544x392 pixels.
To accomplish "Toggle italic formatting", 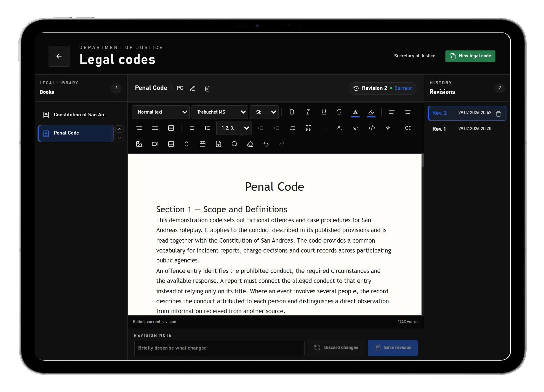I will pos(308,112).
